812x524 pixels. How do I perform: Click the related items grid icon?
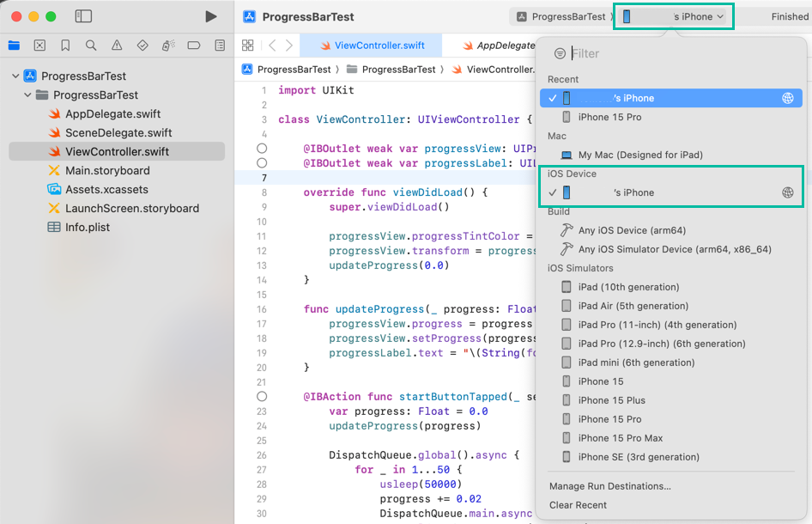[248, 46]
